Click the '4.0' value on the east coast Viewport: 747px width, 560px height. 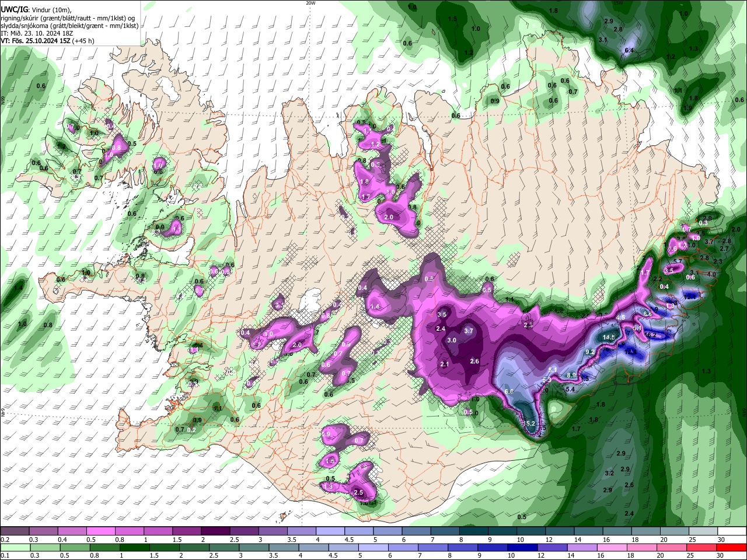pos(711,274)
